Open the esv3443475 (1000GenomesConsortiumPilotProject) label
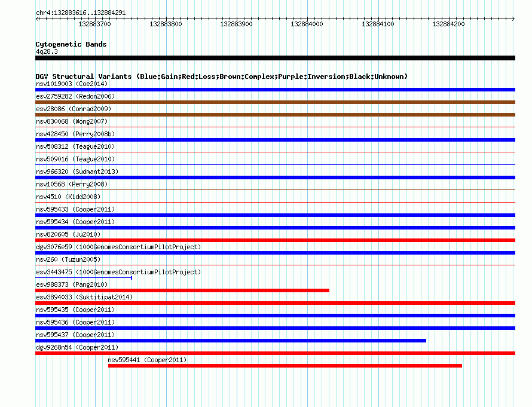This screenshot has height=407, width=532. (x=118, y=272)
